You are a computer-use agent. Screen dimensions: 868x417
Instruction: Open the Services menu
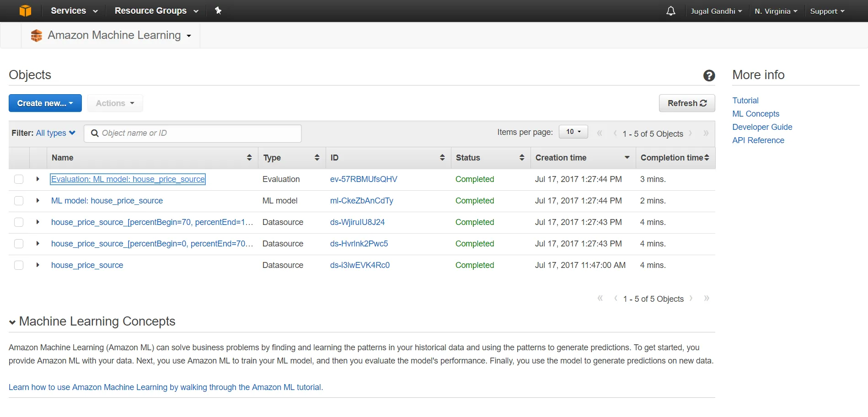[74, 11]
